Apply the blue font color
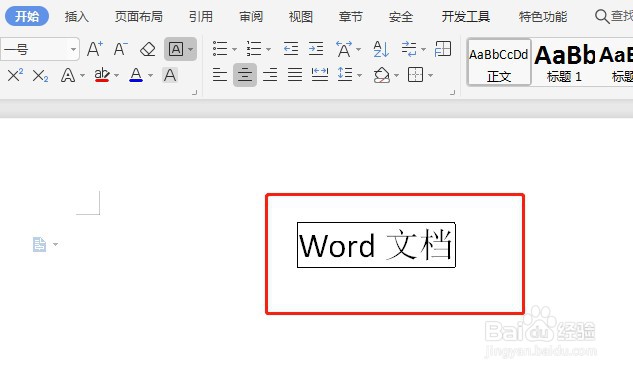633x373 pixels. [136, 75]
